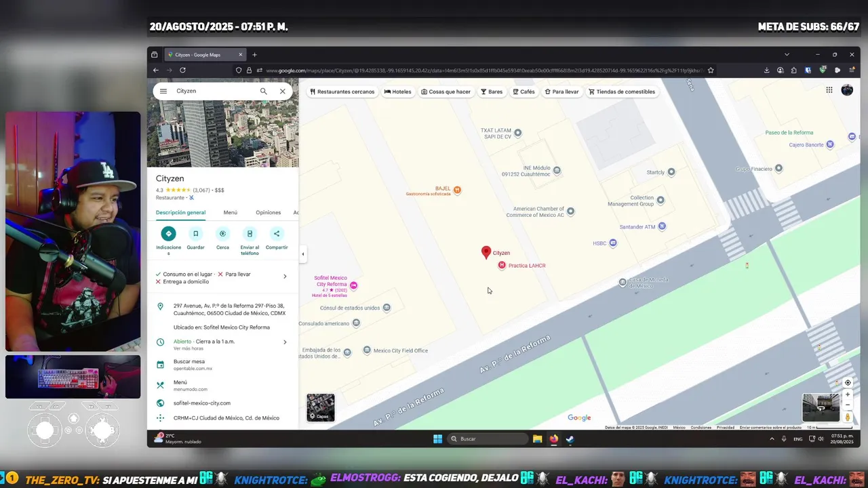Click the Cajero Banorte map marker
The width and height of the screenshot is (868, 488).
point(829,144)
